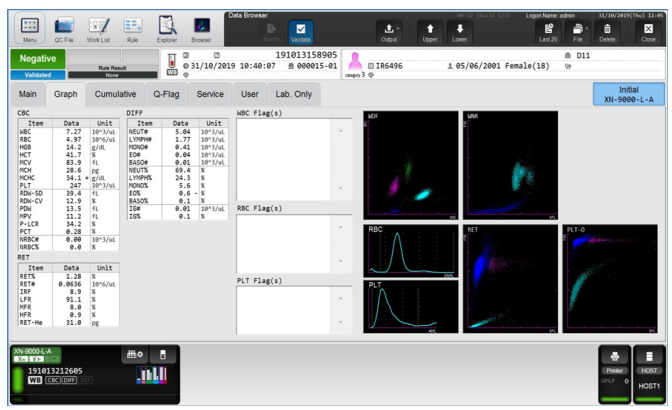Click the HOST status button
Image resolution: width=672 pixels, height=410 pixels.
[x=649, y=374]
